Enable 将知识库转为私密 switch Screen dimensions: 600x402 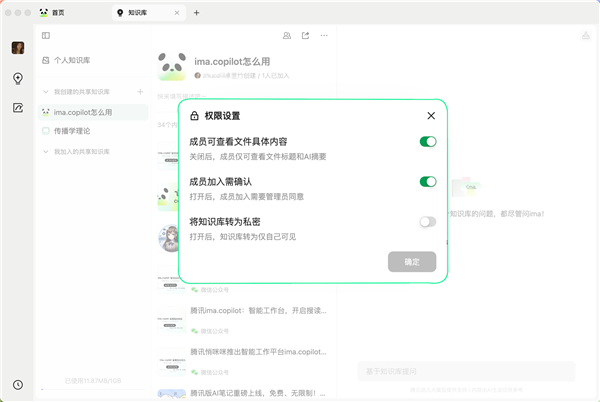[428, 222]
